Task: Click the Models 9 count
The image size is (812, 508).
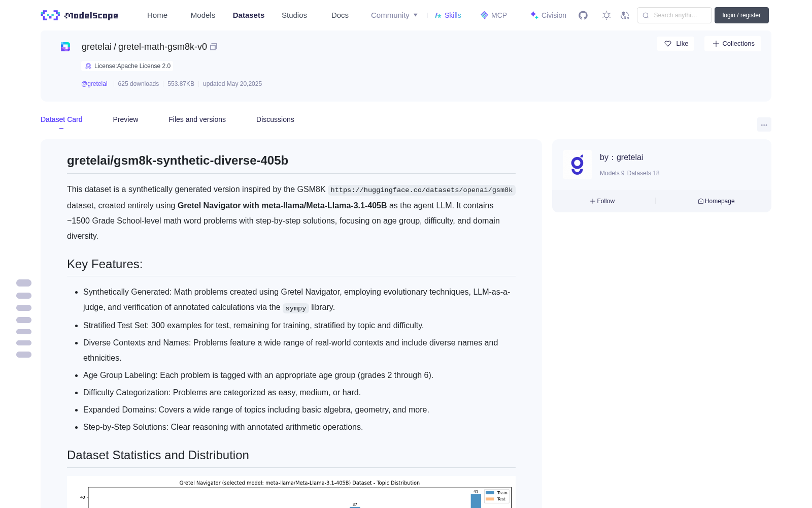Action: tap(612, 173)
